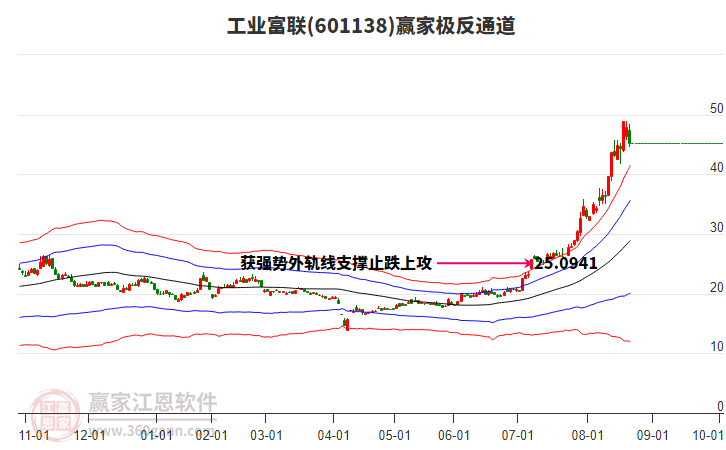Click the y-axis label 0
The height and width of the screenshot is (450, 726).
tap(720, 406)
